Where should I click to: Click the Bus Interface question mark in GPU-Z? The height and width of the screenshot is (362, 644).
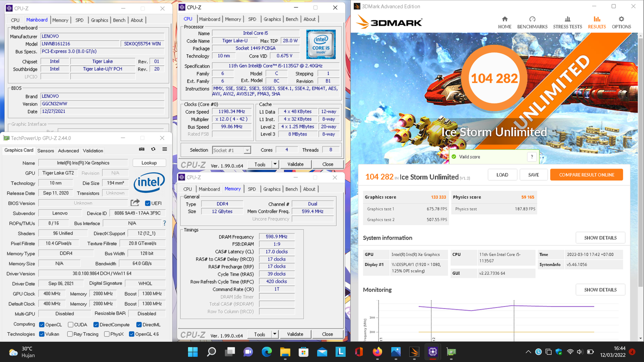(164, 223)
